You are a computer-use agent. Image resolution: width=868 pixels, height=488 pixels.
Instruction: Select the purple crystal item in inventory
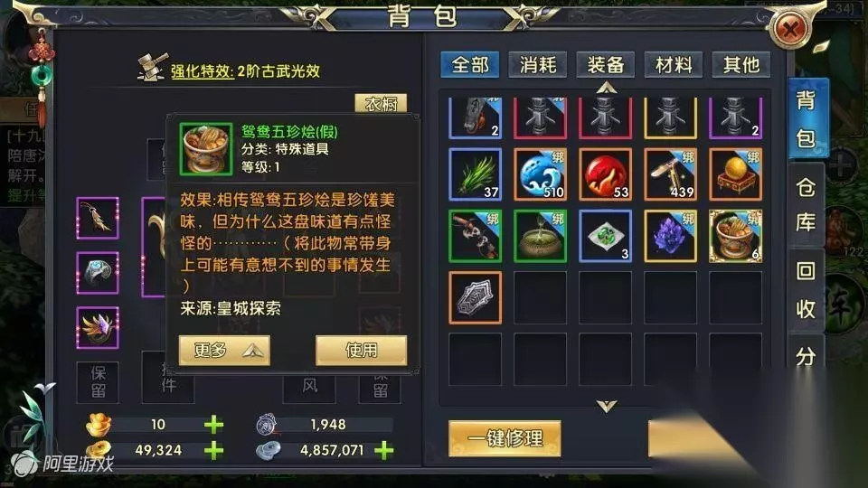(x=670, y=236)
